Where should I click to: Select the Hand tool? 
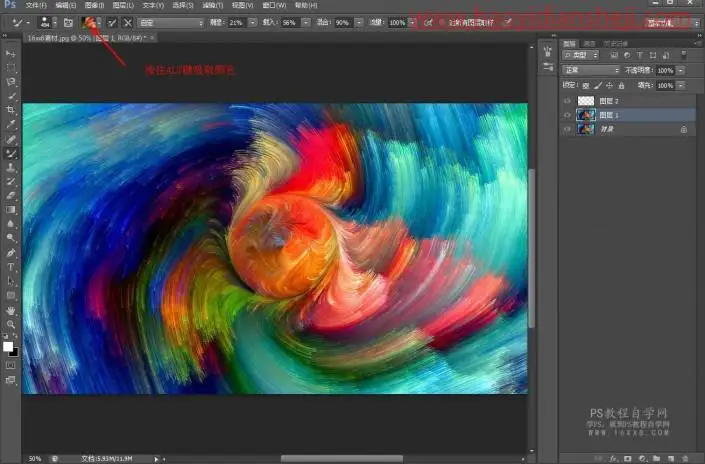[10, 311]
